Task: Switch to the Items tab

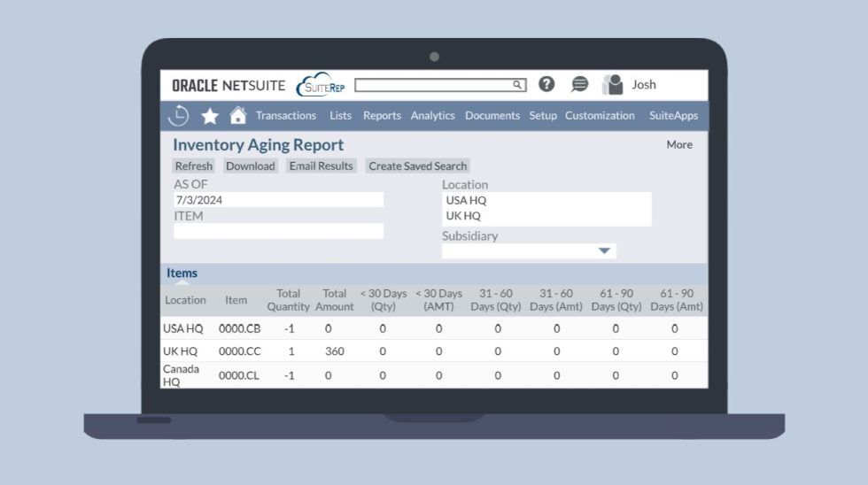Action: coord(182,273)
